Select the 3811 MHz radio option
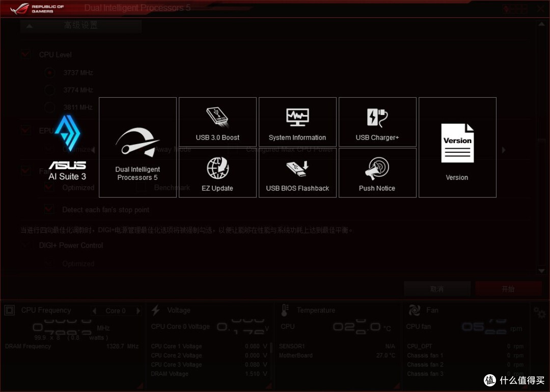 (x=49, y=107)
